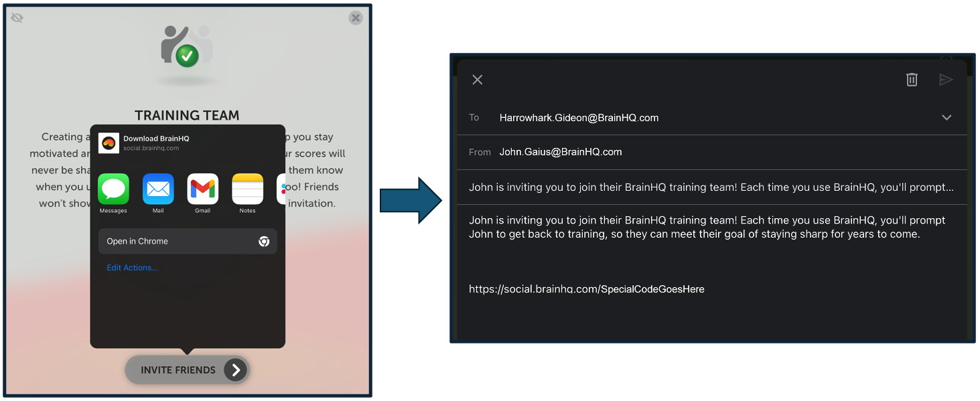Discard the email draft with X
The height and width of the screenshot is (401, 980).
point(477,80)
